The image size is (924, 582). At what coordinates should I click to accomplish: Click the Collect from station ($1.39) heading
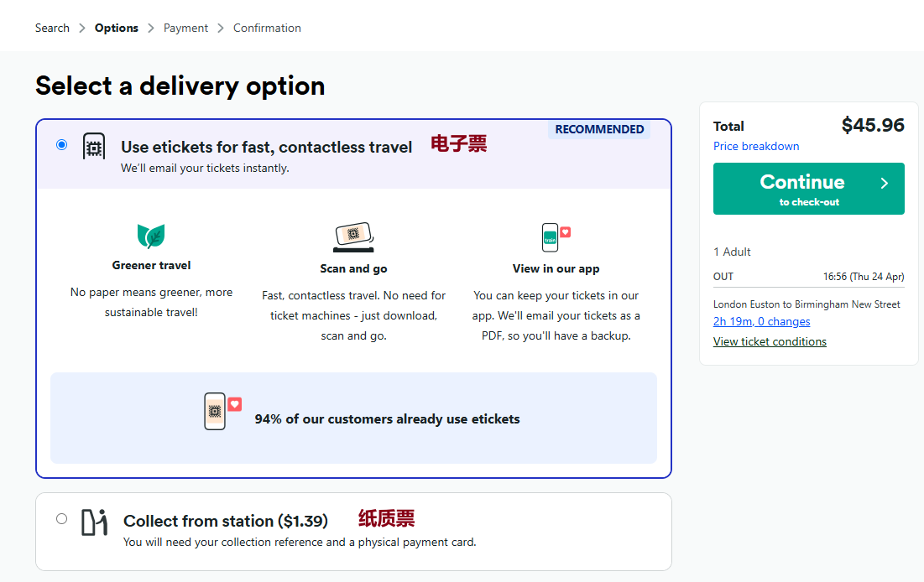[x=225, y=521]
